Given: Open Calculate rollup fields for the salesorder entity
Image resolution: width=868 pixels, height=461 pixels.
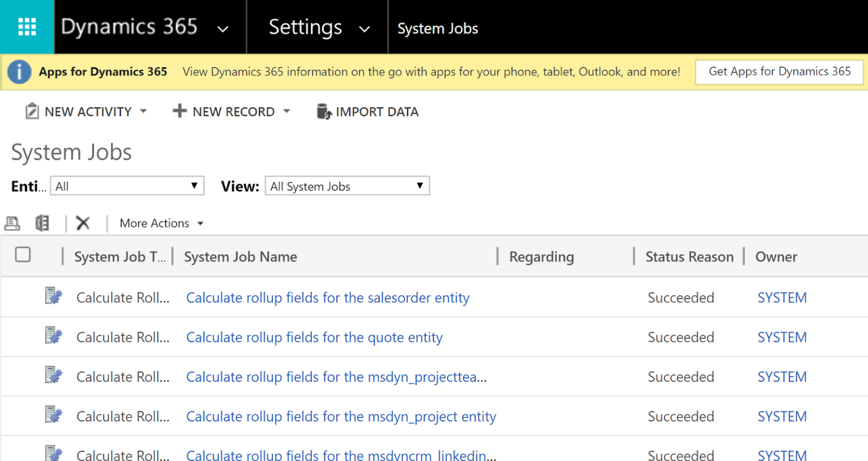Looking at the screenshot, I should coord(328,297).
